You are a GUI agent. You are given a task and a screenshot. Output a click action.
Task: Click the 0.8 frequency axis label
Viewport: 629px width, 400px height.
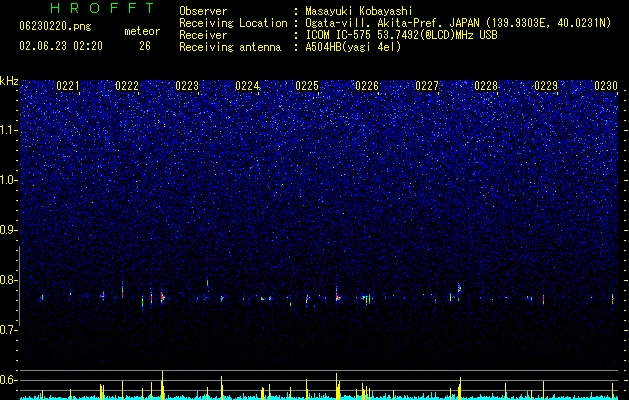coord(9,280)
